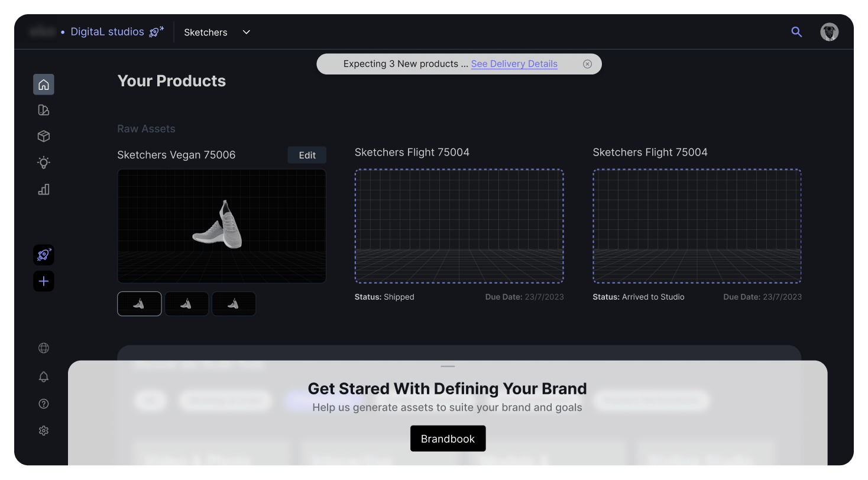Viewport: 868px width, 480px height.
Task: Click the DigitaL studios logo text
Action: point(107,32)
